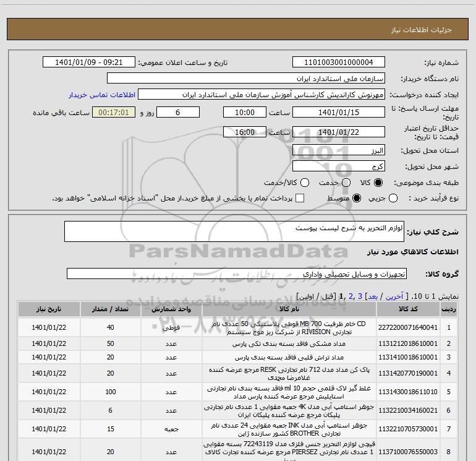This screenshot has height=461, width=476.
Task: Click quantity 100 in row 5
Action: coord(110,392)
